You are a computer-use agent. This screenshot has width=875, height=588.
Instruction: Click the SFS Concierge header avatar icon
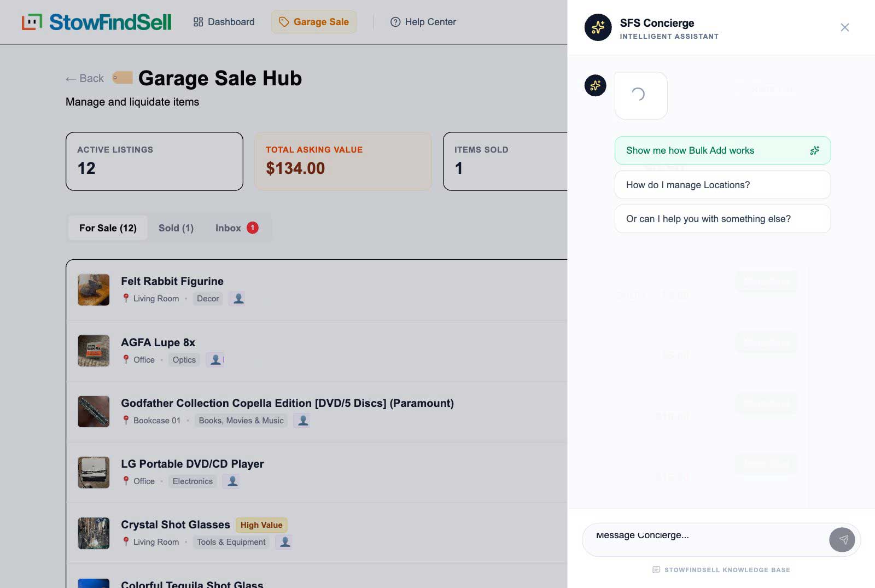click(x=598, y=27)
